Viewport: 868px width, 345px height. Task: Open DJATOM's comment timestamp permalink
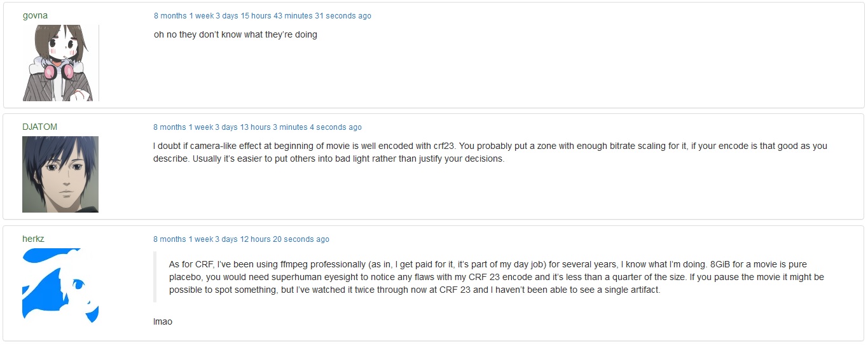tap(258, 127)
